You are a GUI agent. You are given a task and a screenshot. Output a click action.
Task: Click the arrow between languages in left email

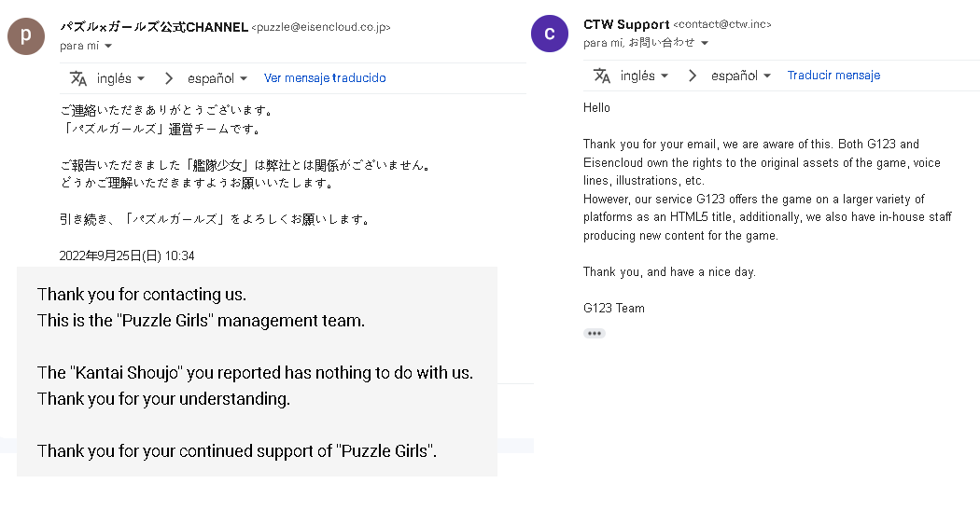tap(169, 78)
